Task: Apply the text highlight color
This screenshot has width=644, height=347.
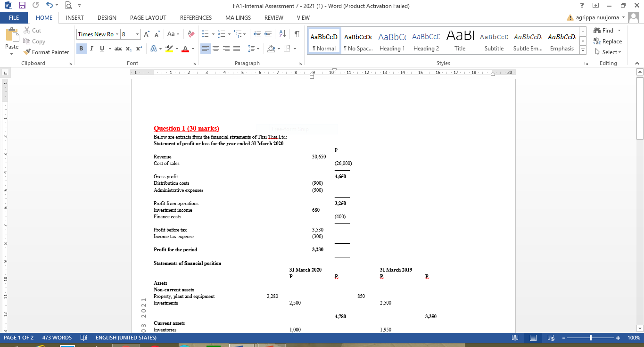Action: (x=168, y=49)
